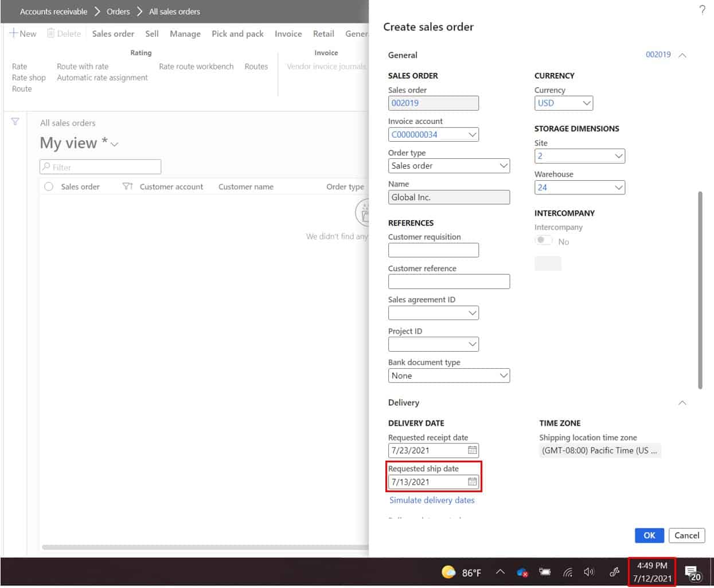Click the OneDrive sync error icon in tray
The width and height of the screenshot is (714, 588).
point(522,572)
